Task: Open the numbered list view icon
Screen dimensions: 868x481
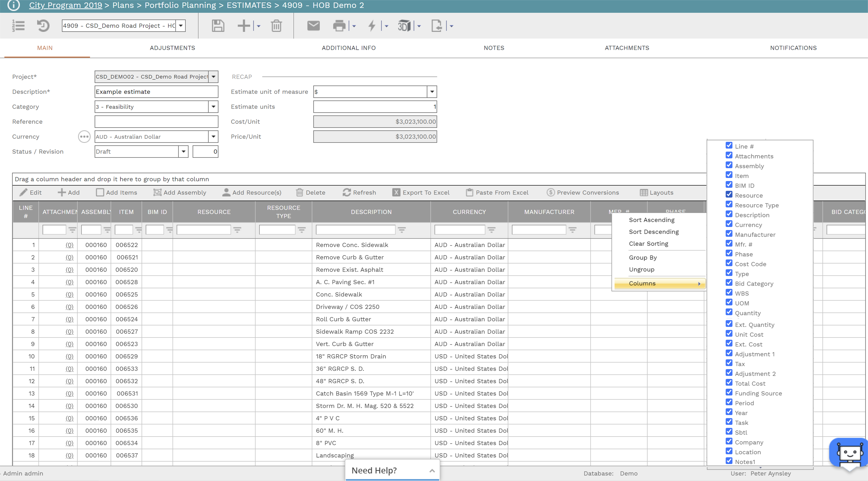Action: click(18, 26)
